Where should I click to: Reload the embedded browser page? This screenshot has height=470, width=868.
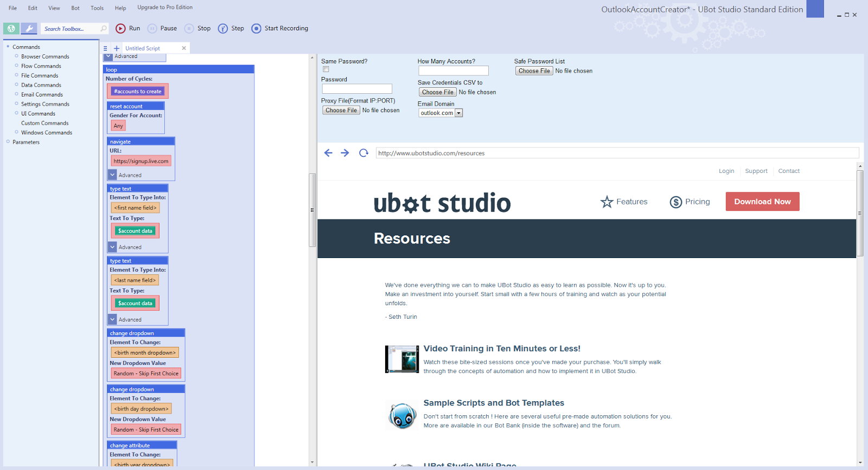click(363, 153)
